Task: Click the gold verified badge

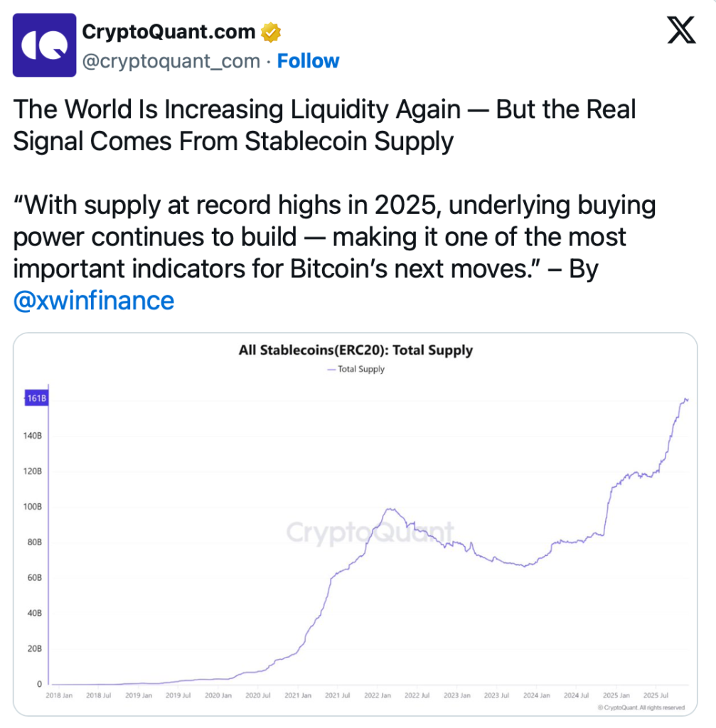Action: pyautogui.click(x=271, y=33)
